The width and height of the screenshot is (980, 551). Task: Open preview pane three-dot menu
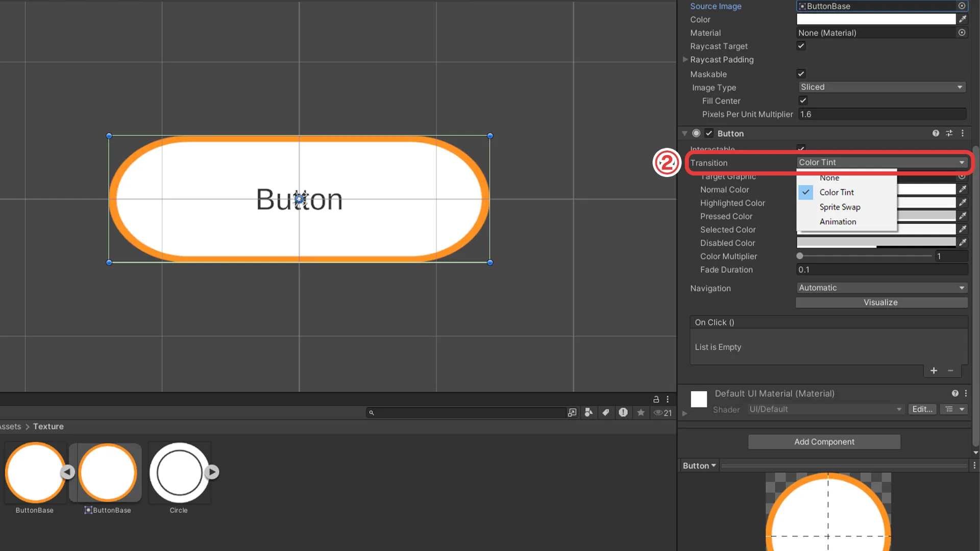pyautogui.click(x=974, y=465)
